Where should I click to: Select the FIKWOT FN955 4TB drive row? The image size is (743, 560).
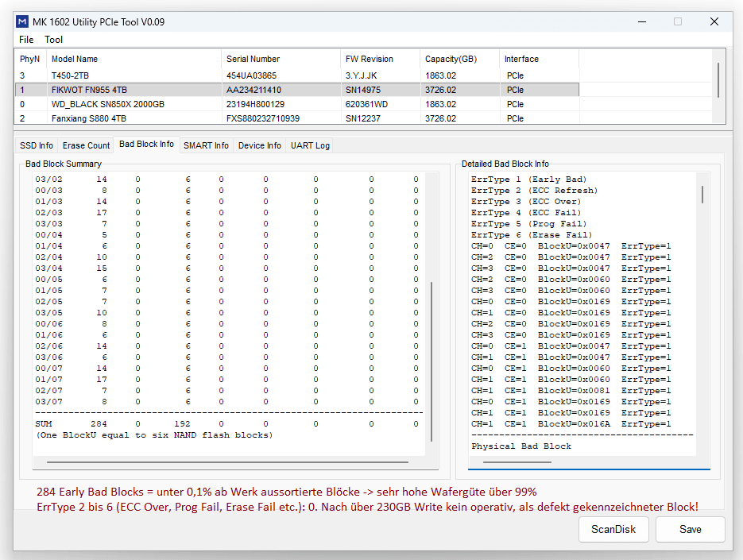click(297, 90)
